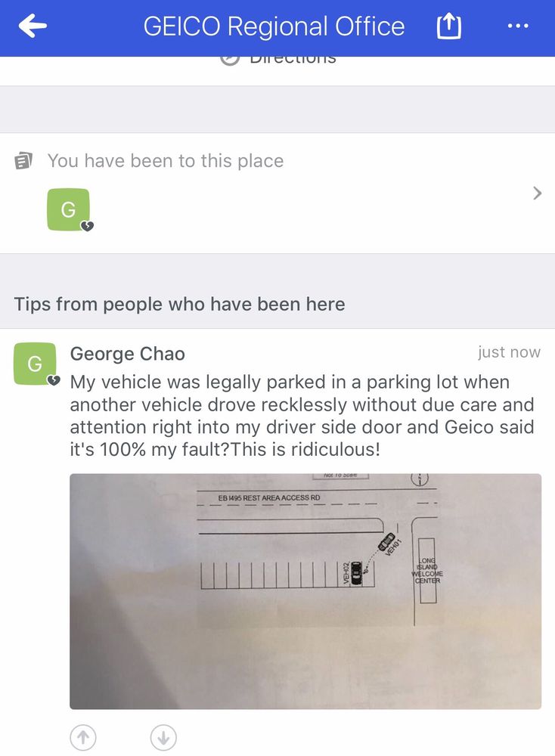Open the share sheet icon
Image resolution: width=555 pixels, height=756 pixels.
448,25
